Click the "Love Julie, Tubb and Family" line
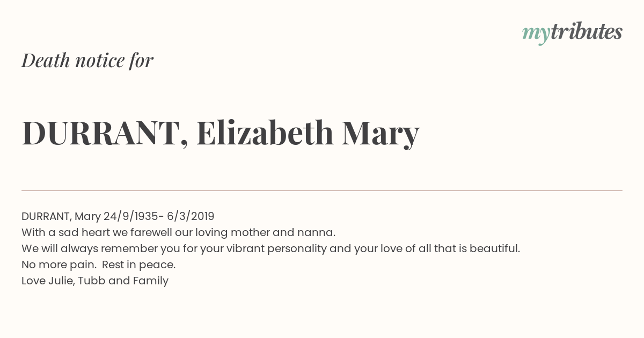 pyautogui.click(x=95, y=281)
